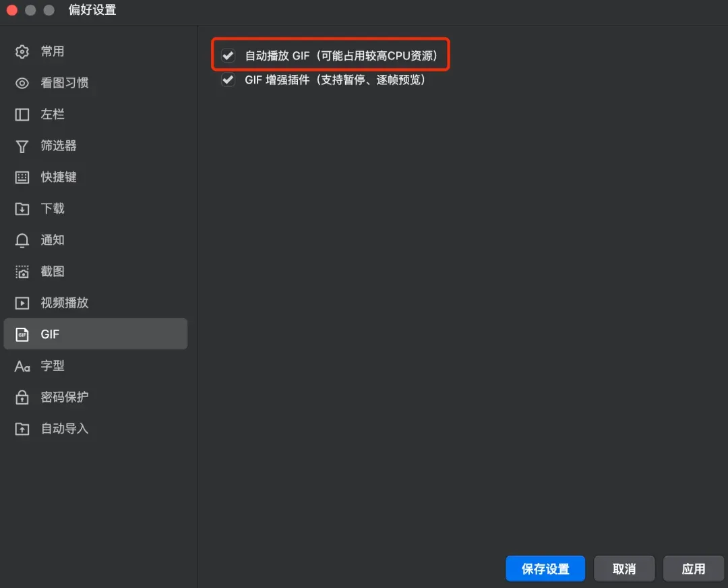The image size is (728, 588).
Task: Close the 偏好设置 window
Action: point(12,9)
